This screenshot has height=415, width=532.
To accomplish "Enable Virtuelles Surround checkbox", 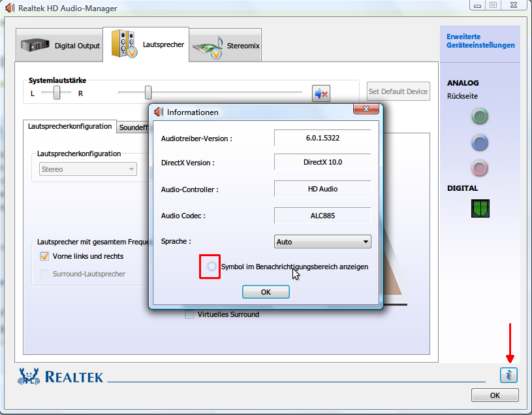I will point(189,314).
